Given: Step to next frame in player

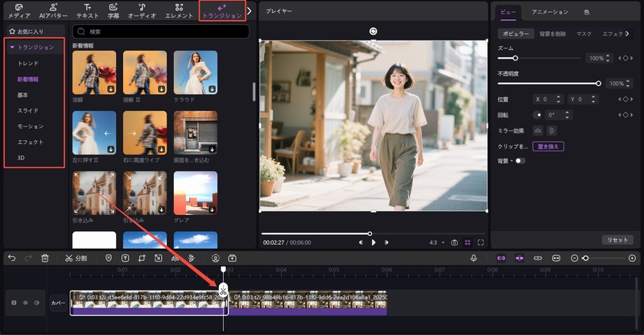Looking at the screenshot, I should (386, 242).
